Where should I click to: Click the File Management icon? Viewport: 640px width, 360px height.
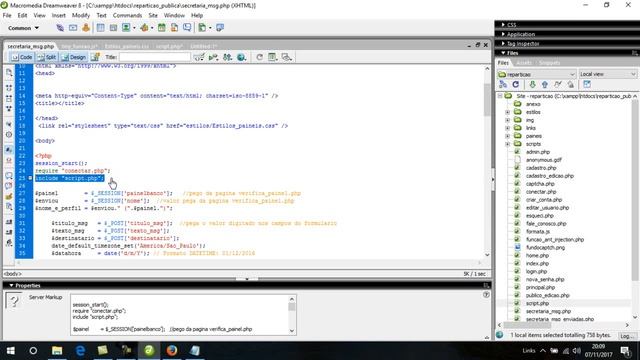click(x=227, y=57)
